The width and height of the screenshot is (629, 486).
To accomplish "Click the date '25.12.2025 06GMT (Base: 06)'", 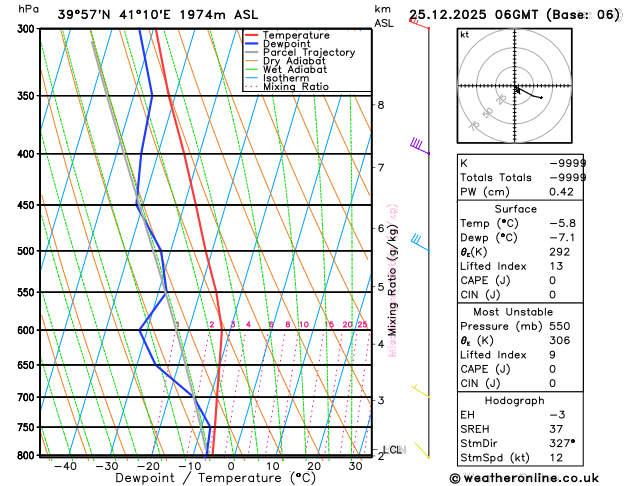I will tap(514, 15).
